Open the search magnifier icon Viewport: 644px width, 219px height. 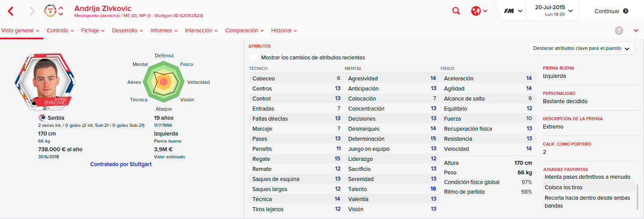click(x=456, y=11)
